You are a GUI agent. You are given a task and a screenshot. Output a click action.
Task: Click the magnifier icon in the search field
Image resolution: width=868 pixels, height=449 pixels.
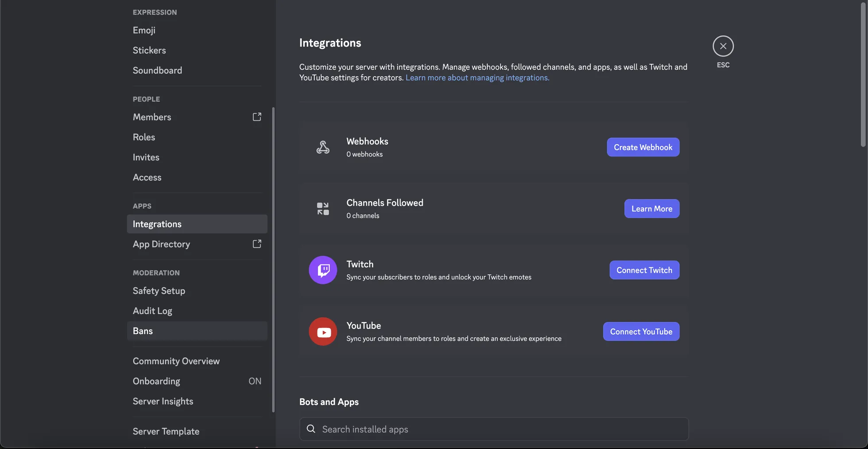[x=311, y=429]
